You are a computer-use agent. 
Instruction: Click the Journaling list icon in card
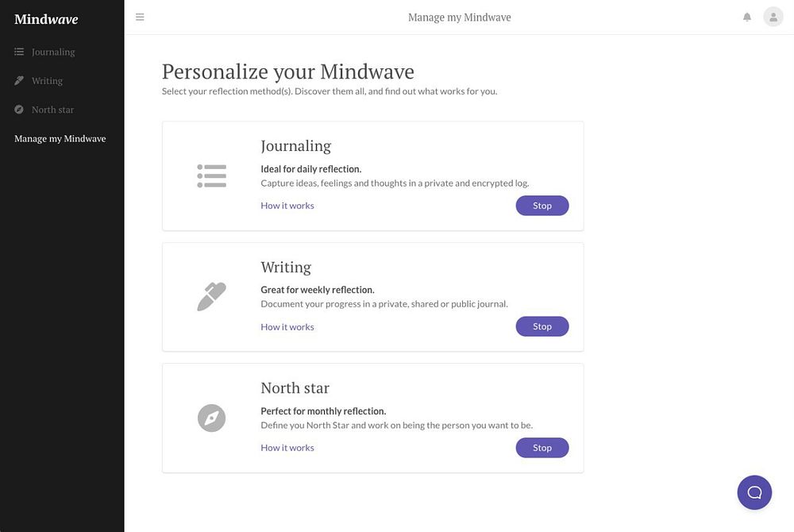pyautogui.click(x=211, y=175)
